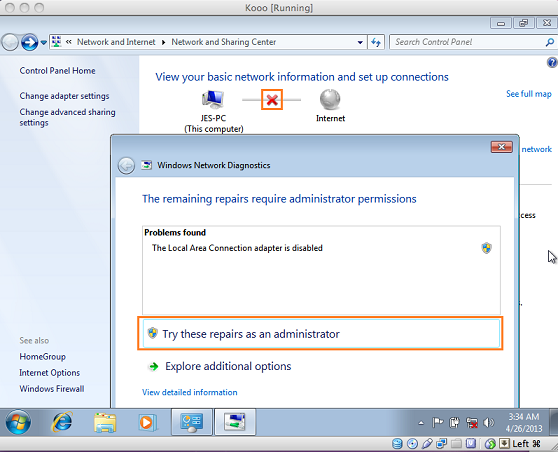Show hidden tray icons arrow

[x=421, y=423]
